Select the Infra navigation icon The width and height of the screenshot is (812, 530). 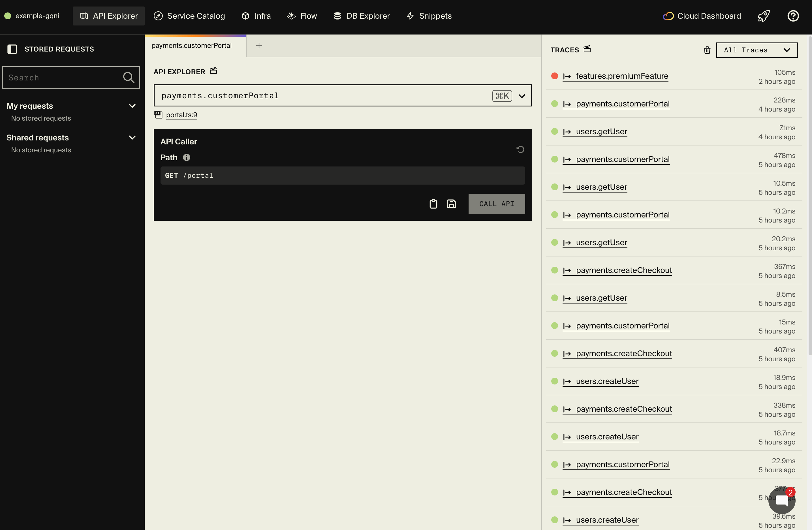tap(246, 16)
